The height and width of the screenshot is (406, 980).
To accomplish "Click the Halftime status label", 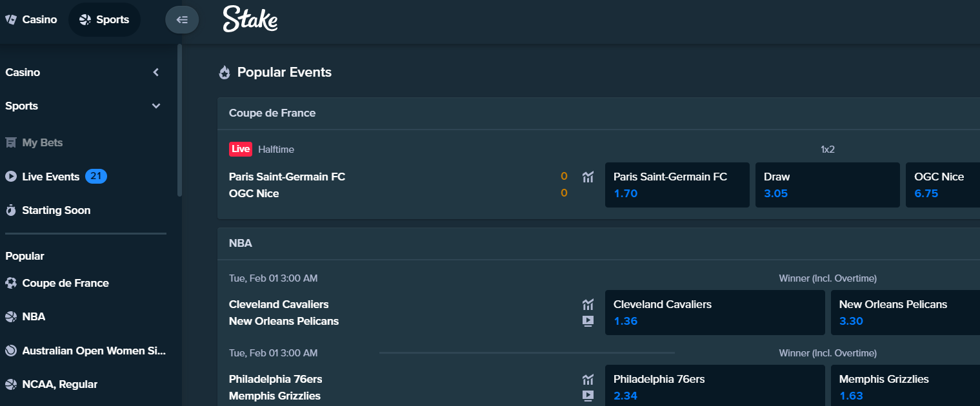I will 276,150.
